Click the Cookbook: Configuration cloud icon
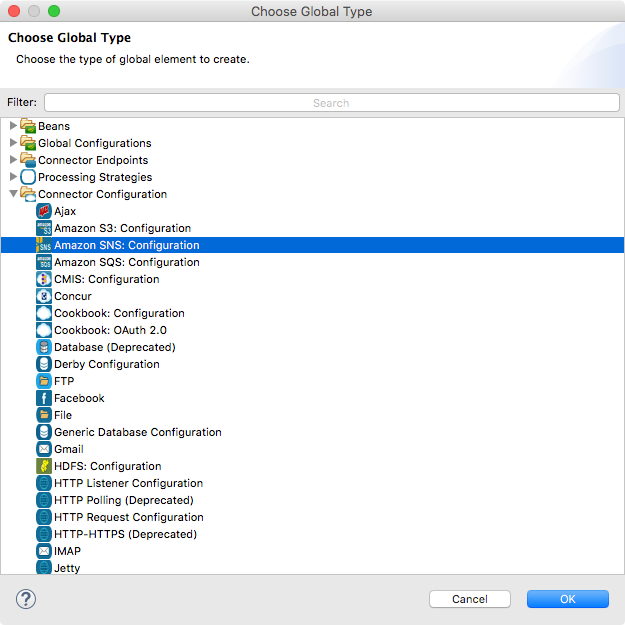This screenshot has height=625, width=625. (x=44, y=313)
